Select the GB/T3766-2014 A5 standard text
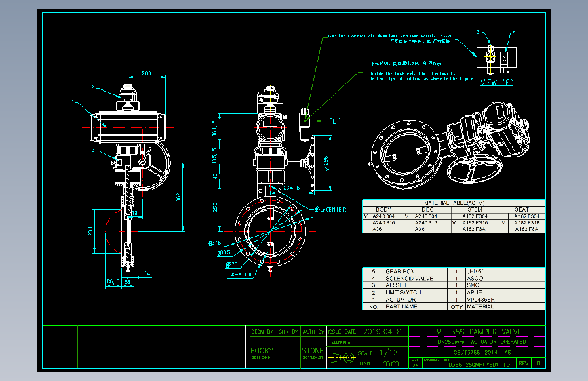 click(x=482, y=353)
